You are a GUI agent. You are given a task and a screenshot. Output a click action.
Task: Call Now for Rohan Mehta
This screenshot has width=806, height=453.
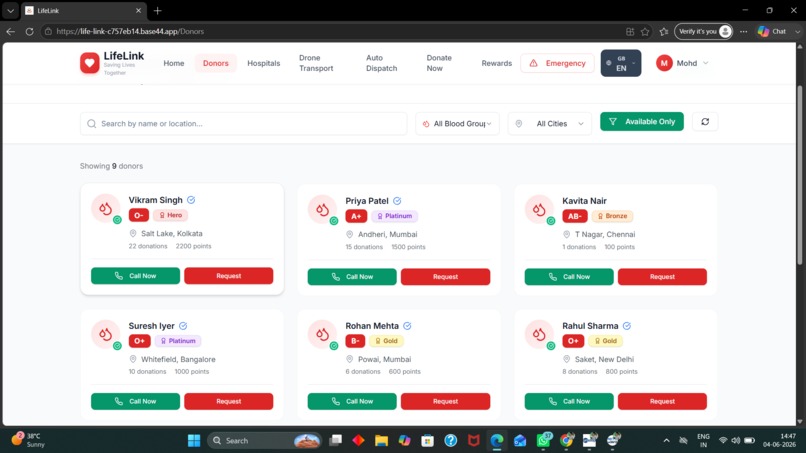point(352,402)
